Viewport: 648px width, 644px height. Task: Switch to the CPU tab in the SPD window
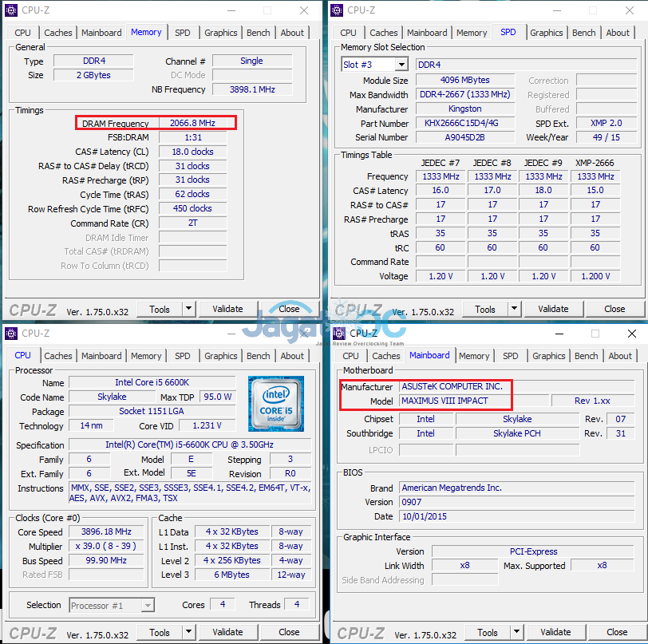(x=349, y=33)
